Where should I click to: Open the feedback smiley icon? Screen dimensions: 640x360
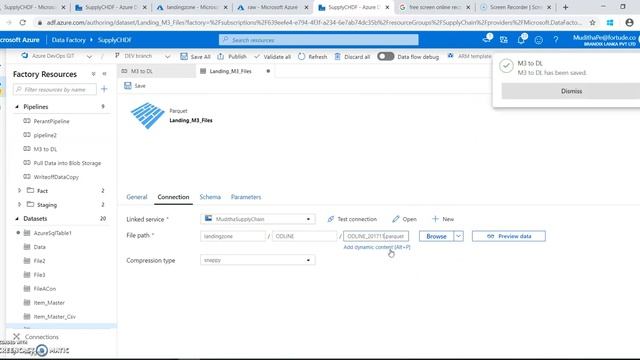(539, 40)
